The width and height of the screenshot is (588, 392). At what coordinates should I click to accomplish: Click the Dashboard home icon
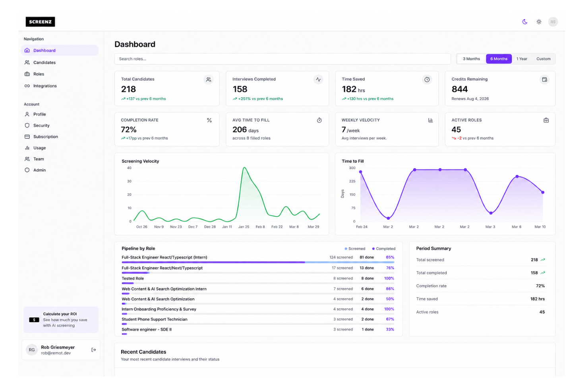[27, 50]
